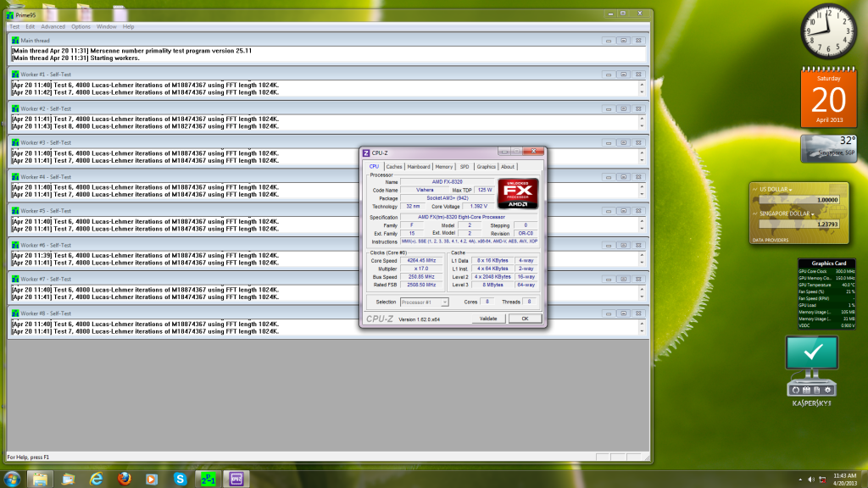Open Internet Explorer from the taskbar
Viewport: 868px width, 488px height.
[96, 479]
